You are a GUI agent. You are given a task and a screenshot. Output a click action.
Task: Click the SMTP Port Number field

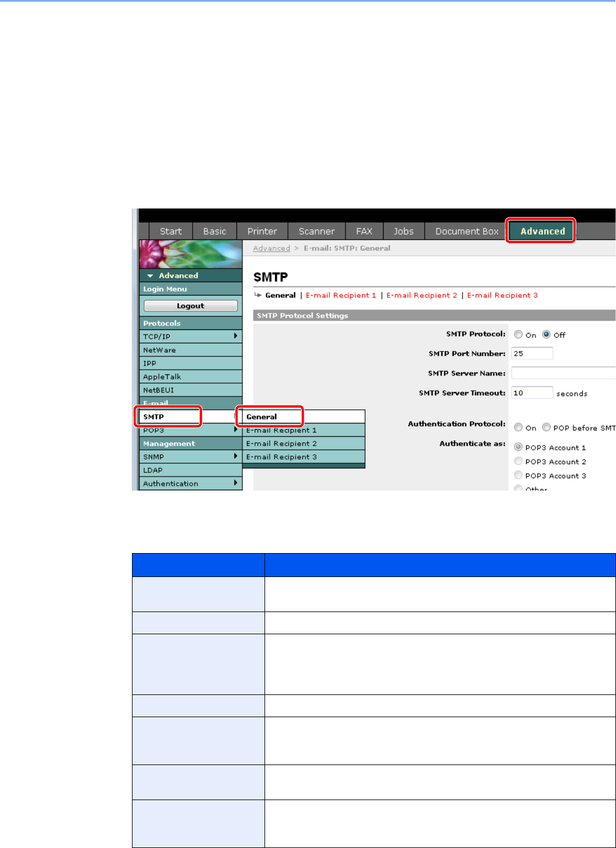(x=532, y=353)
